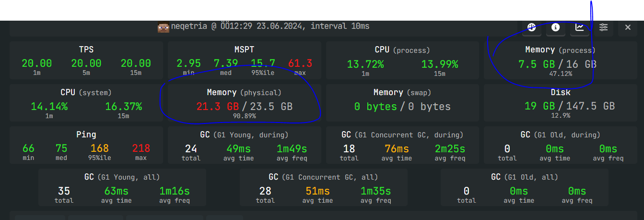Image resolution: width=644 pixels, height=220 pixels.
Task: Click GC (G1 Young, all) title
Action: tap(122, 177)
